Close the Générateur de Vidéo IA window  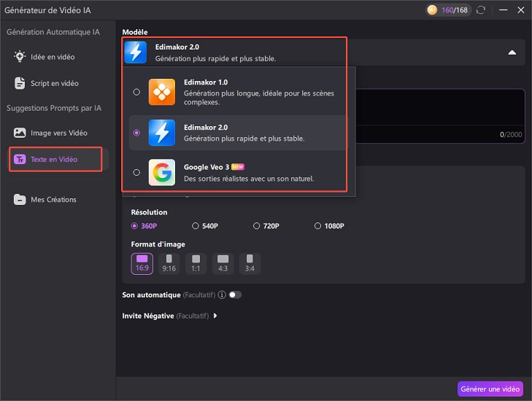point(521,10)
